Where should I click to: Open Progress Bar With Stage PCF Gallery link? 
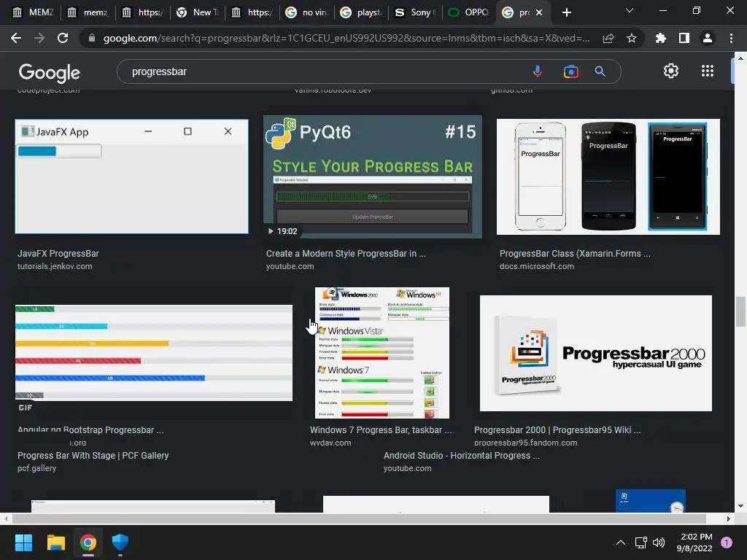(x=93, y=455)
